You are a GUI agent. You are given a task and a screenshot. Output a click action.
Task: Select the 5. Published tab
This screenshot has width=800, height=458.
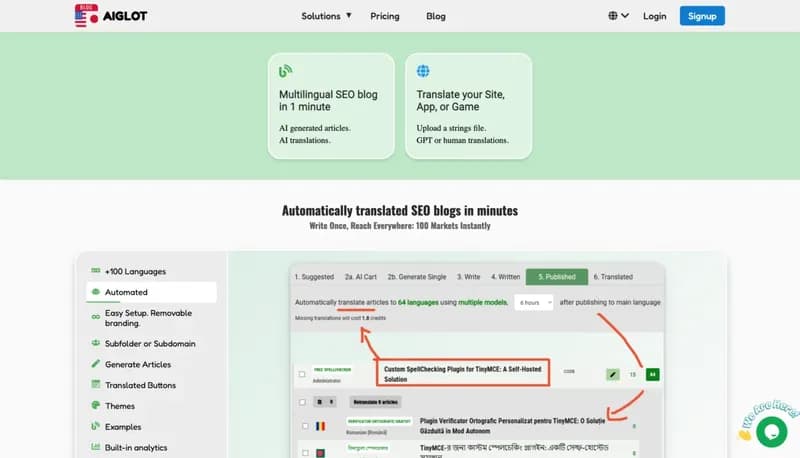tap(557, 276)
